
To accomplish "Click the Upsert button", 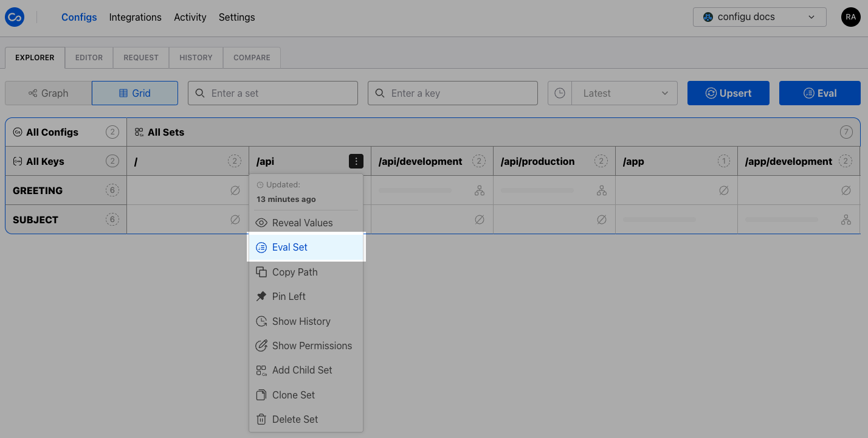I will coord(728,93).
